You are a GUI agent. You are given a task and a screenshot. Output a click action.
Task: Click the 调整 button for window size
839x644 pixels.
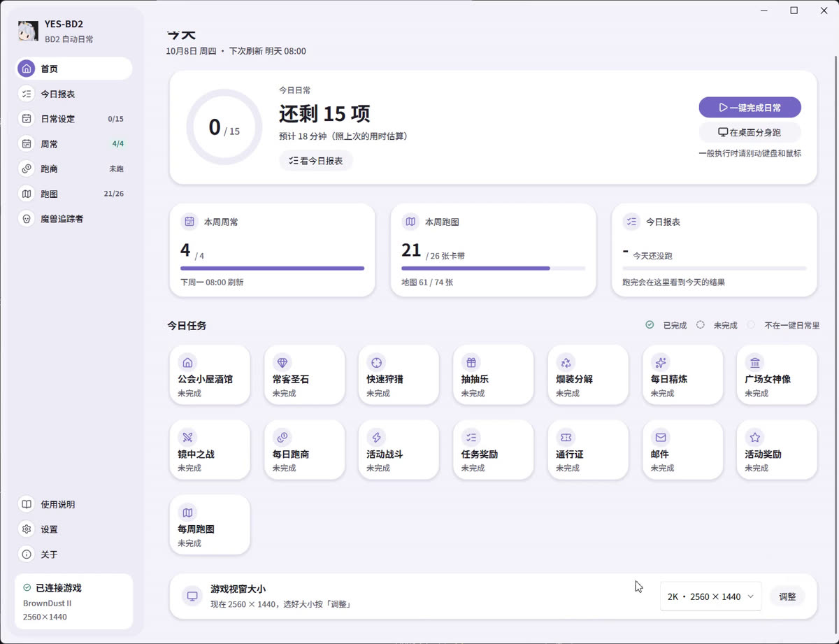click(x=787, y=596)
